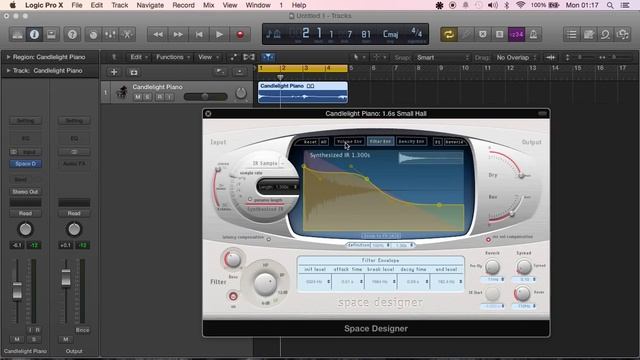Select the Volume Env button in Space Designer
Viewport: 640px width, 360px height.
[x=349, y=141]
